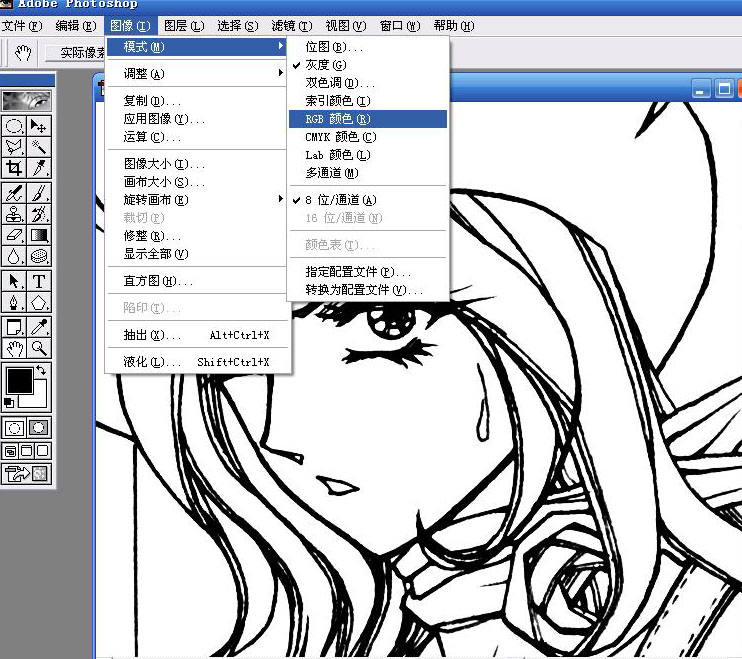The image size is (742, 659).
Task: Choose 多通道 (M) mode
Action: pyautogui.click(x=368, y=173)
